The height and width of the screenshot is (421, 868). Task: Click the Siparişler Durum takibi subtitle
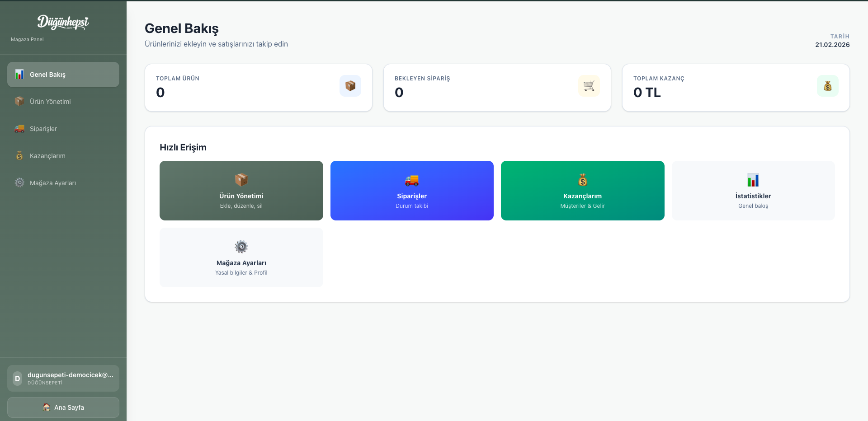pos(412,206)
